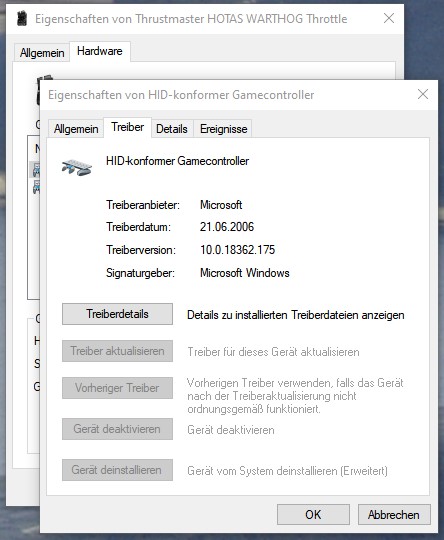The width and height of the screenshot is (444, 540).
Task: Click the Treiberanbieter value Microsoft
Action: tap(221, 205)
